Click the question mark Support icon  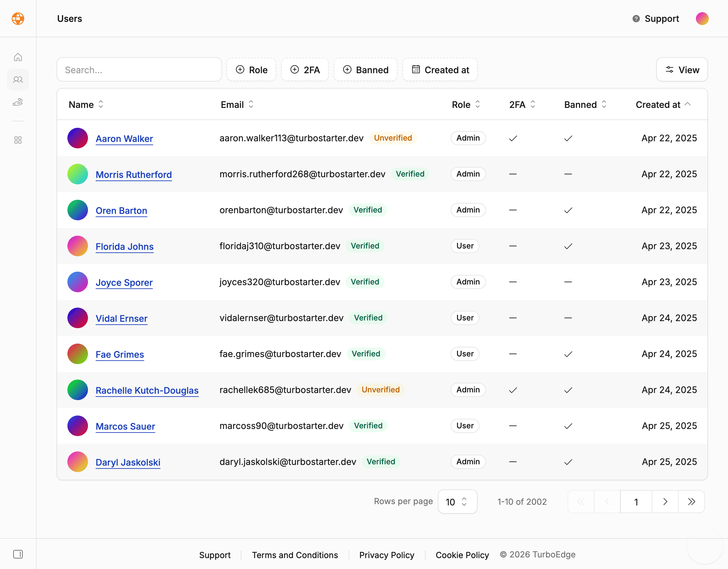(636, 19)
